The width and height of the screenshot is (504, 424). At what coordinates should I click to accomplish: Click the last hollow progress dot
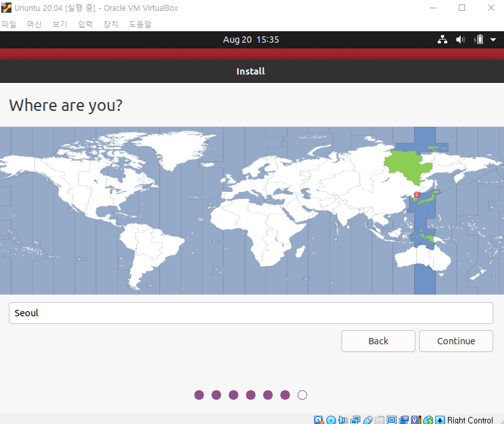(x=302, y=395)
